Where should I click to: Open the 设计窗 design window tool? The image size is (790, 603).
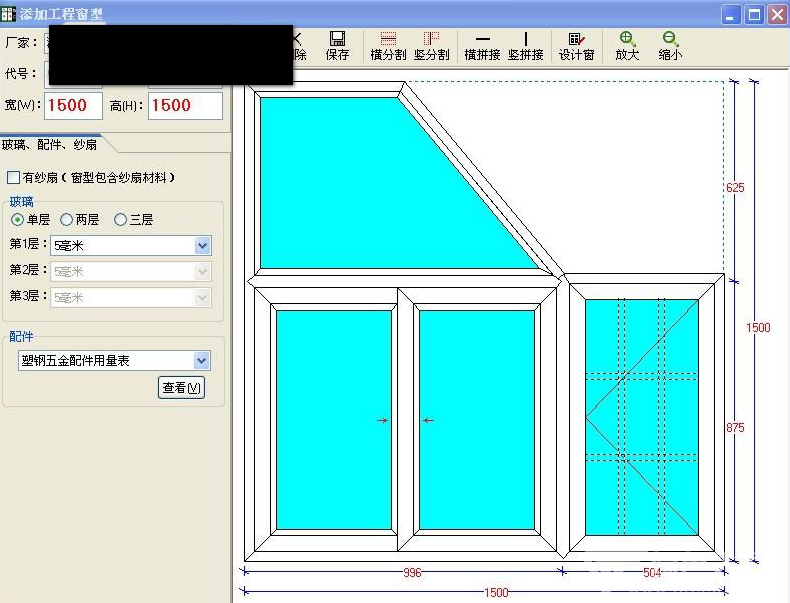pos(576,46)
